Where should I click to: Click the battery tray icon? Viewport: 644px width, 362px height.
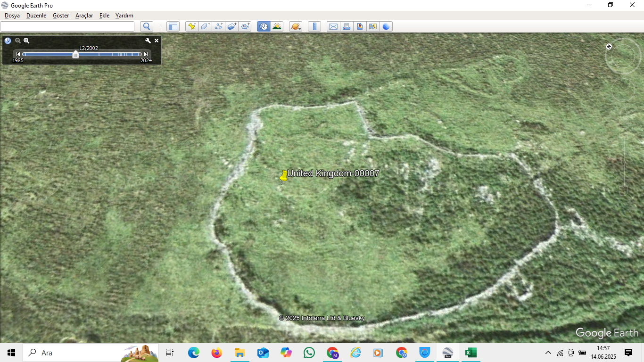(582, 353)
